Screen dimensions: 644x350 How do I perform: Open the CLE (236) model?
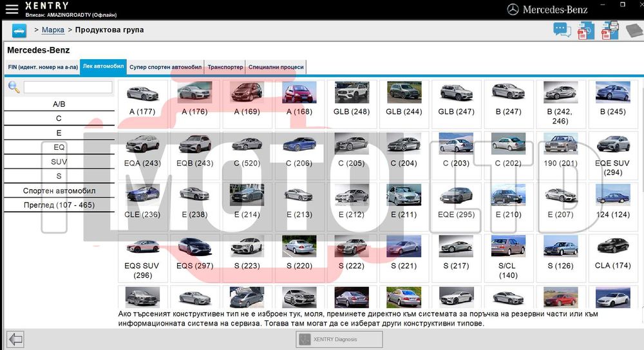(x=142, y=207)
